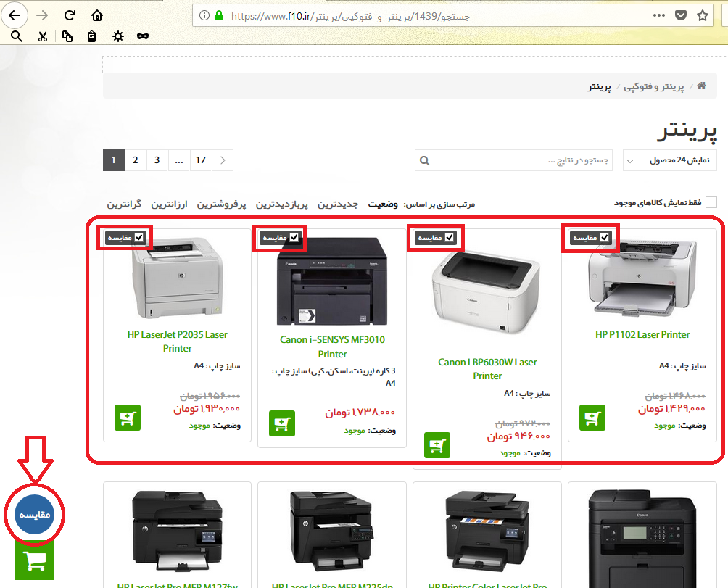Sort products by 'ارزانترین' (cheapest)

point(169,204)
